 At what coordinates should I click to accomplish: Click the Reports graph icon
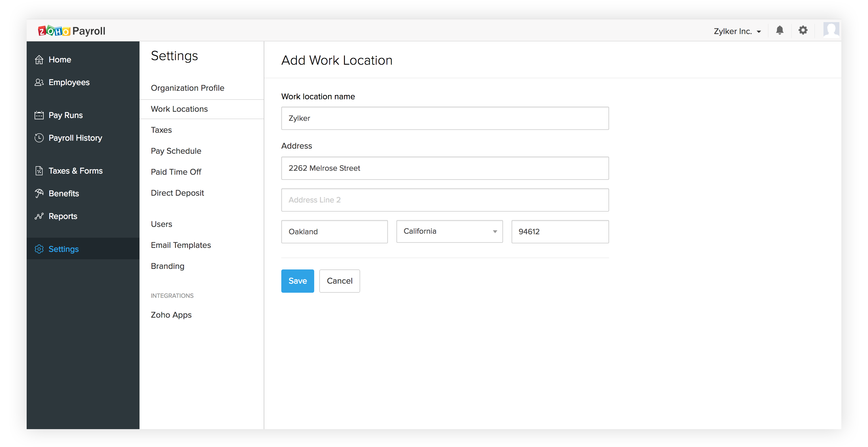click(39, 216)
